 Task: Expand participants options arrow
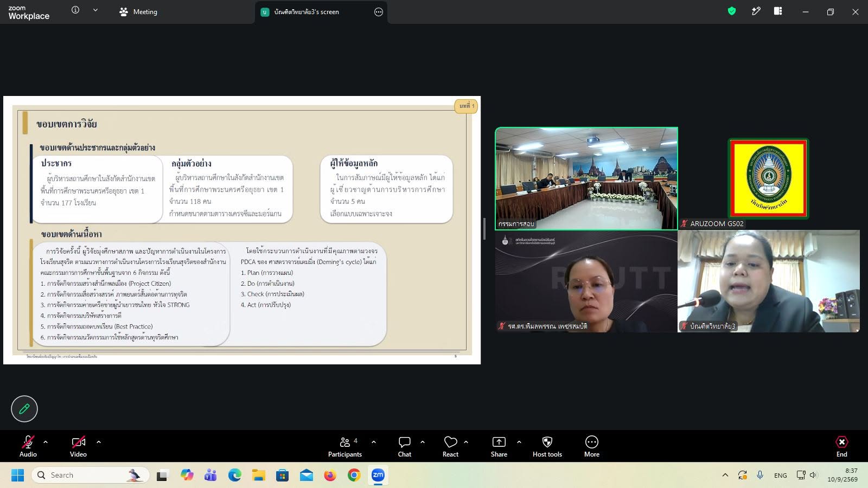click(x=374, y=442)
